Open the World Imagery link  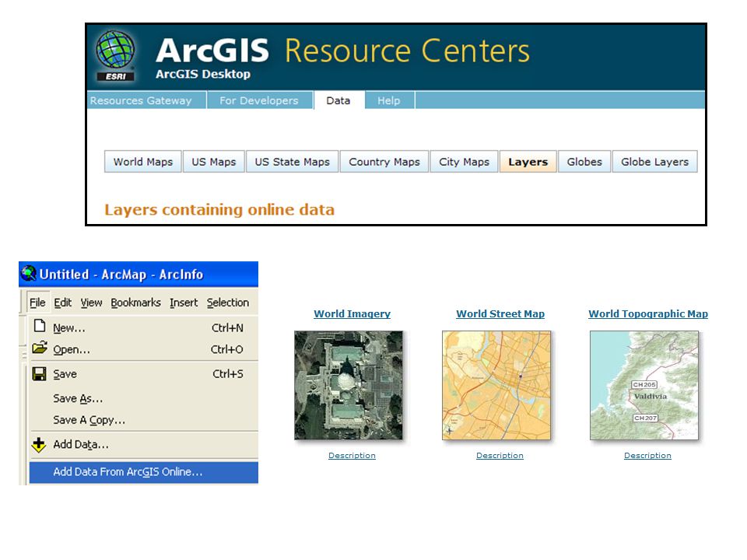[x=352, y=313]
